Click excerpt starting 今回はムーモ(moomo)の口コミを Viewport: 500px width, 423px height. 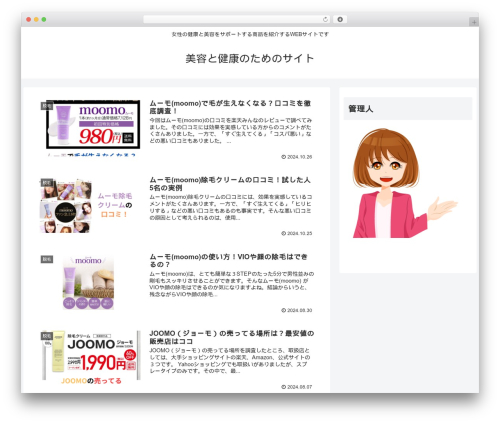231,130
